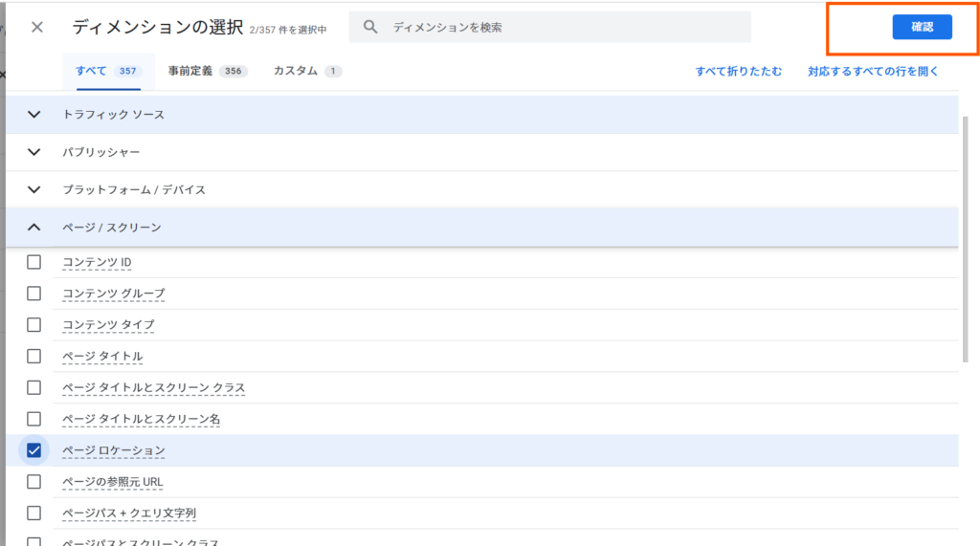980x546 pixels.
Task: Uncheck the ページ ロケーション checkbox
Action: point(34,450)
